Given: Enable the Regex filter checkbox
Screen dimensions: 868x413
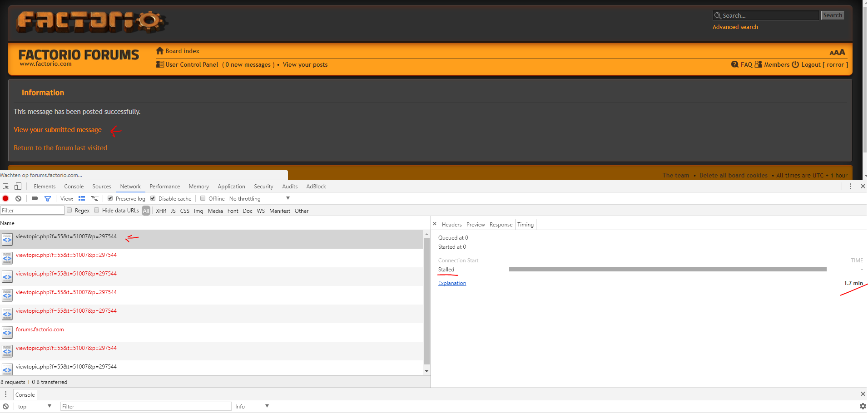Looking at the screenshot, I should 69,210.
